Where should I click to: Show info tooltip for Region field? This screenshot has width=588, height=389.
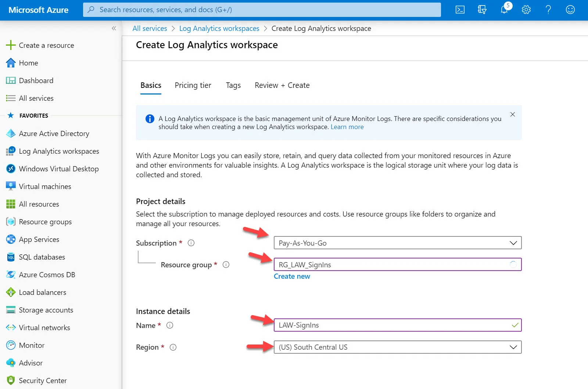pyautogui.click(x=173, y=347)
